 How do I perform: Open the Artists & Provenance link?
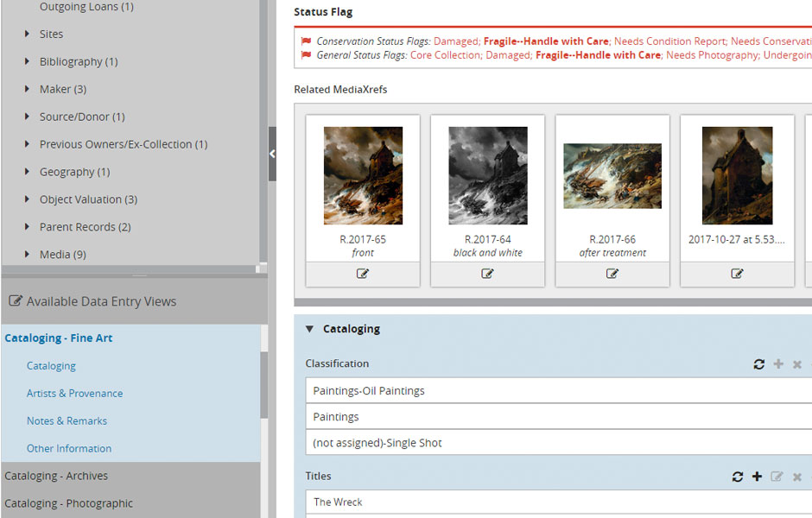[74, 394]
